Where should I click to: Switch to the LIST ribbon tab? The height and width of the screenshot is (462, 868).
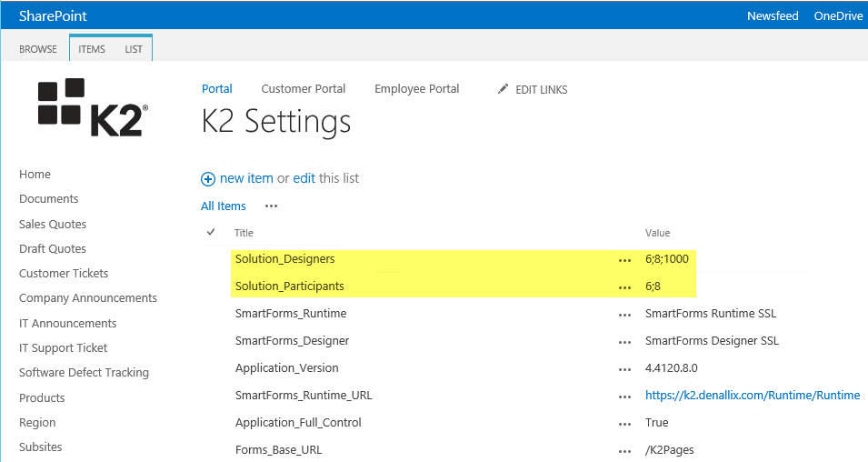click(134, 49)
